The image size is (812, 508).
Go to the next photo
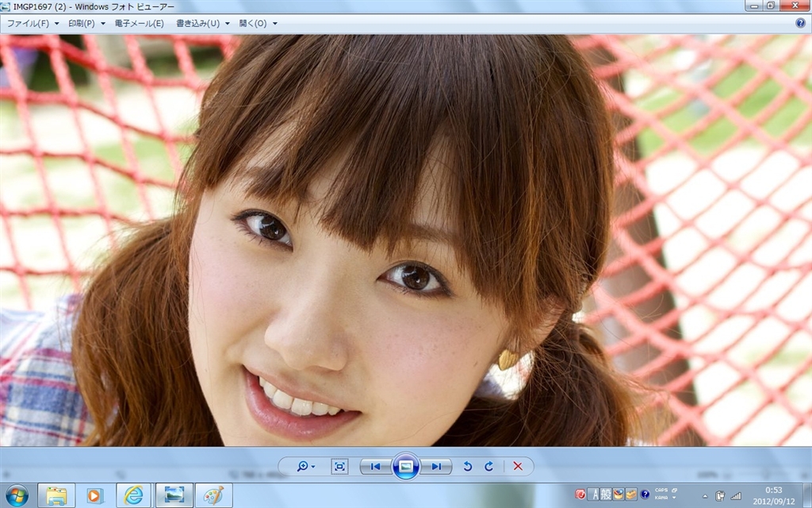[436, 467]
